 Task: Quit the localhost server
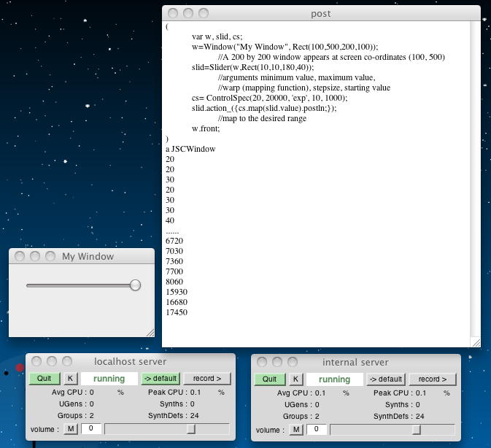[x=45, y=379]
